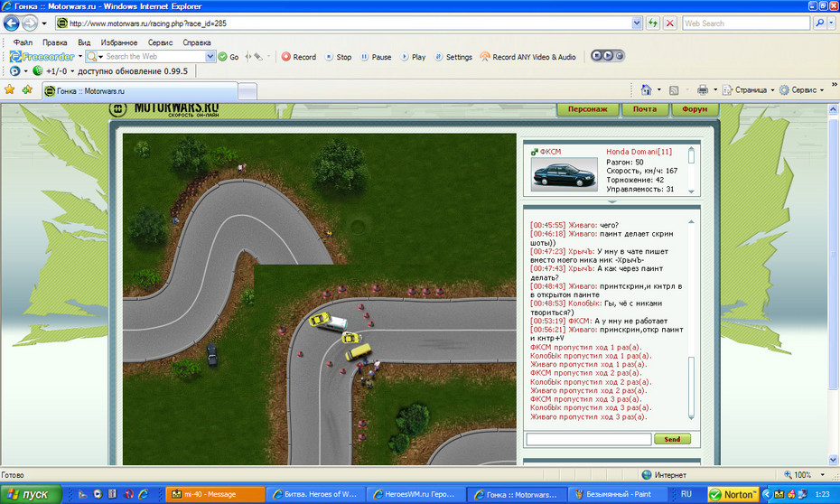The height and width of the screenshot is (504, 840).
Task: Open the Справка menu
Action: [x=197, y=42]
